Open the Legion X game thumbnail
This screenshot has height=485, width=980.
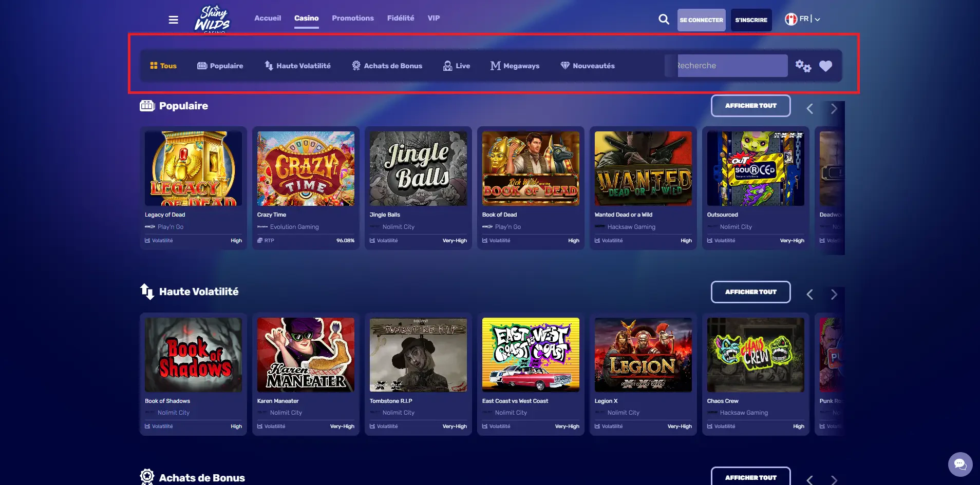tap(643, 355)
